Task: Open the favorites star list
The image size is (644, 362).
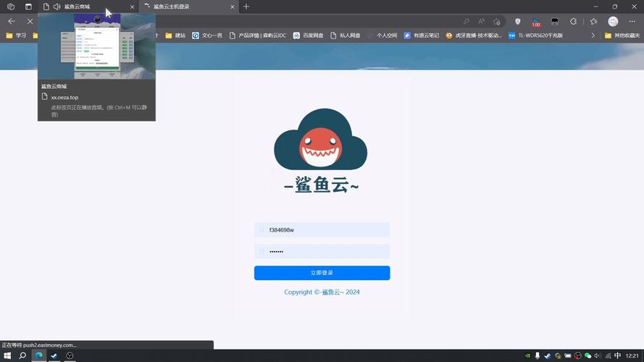Action: point(593,21)
